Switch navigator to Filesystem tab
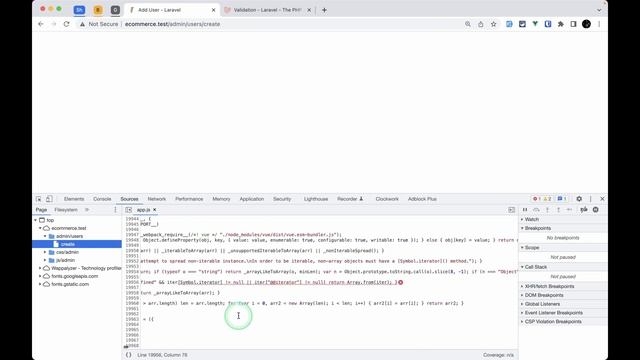640x360 pixels. [x=66, y=210]
